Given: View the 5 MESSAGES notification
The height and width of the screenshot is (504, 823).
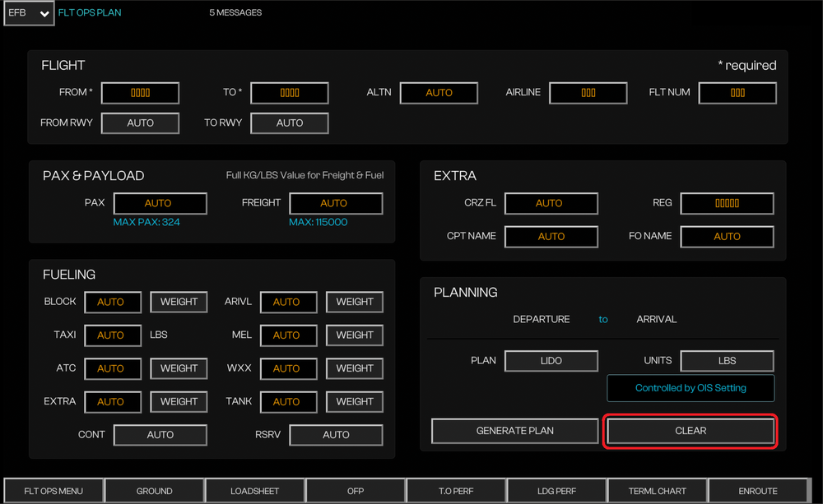Looking at the screenshot, I should tap(235, 13).
